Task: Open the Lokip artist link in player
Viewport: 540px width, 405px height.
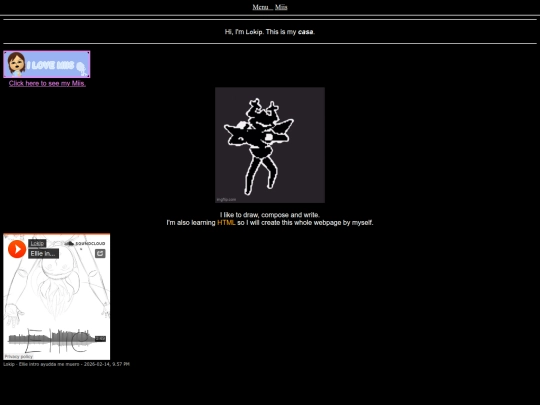Action: tap(37, 243)
